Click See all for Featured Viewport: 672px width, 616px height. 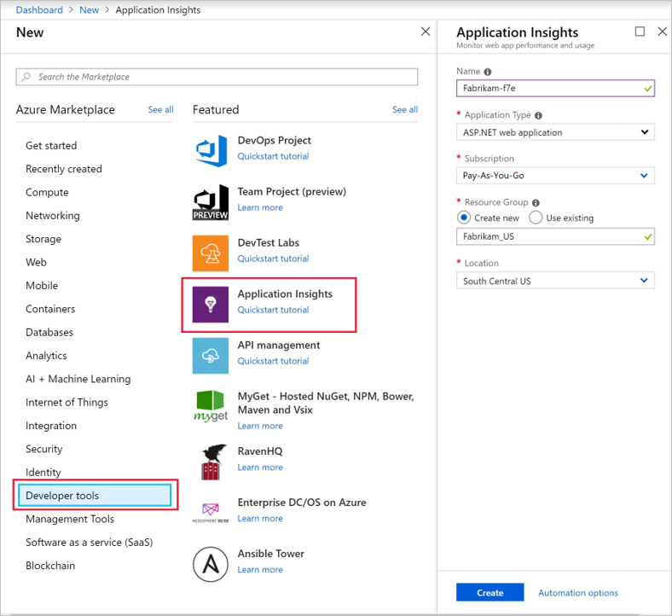(405, 110)
